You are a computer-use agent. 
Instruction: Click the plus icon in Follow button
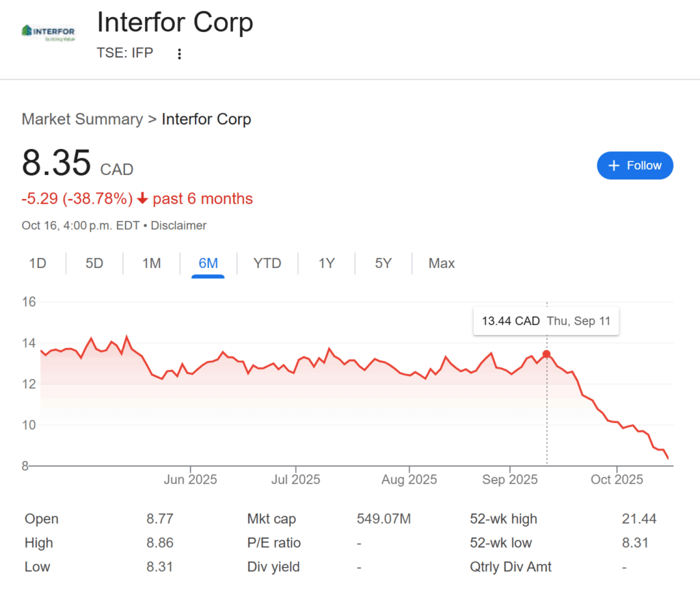point(614,166)
